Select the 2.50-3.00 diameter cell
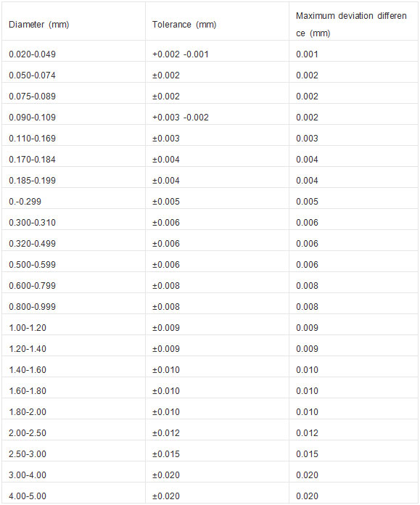 (x=28, y=454)
